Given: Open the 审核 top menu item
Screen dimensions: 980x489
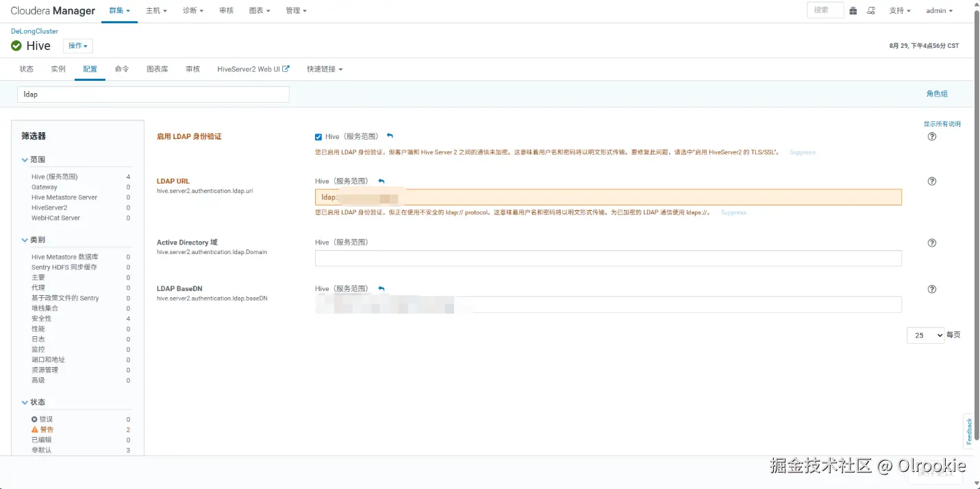Looking at the screenshot, I should (x=226, y=11).
